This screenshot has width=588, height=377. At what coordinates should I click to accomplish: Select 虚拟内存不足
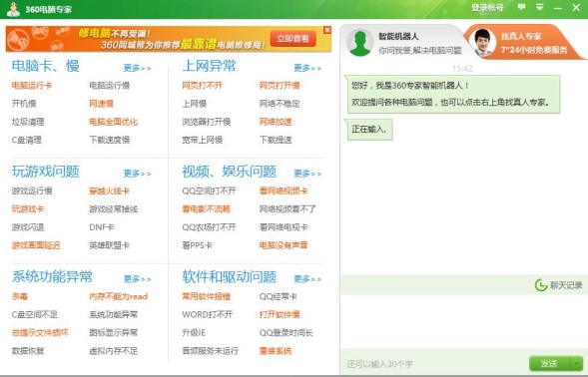click(x=113, y=351)
